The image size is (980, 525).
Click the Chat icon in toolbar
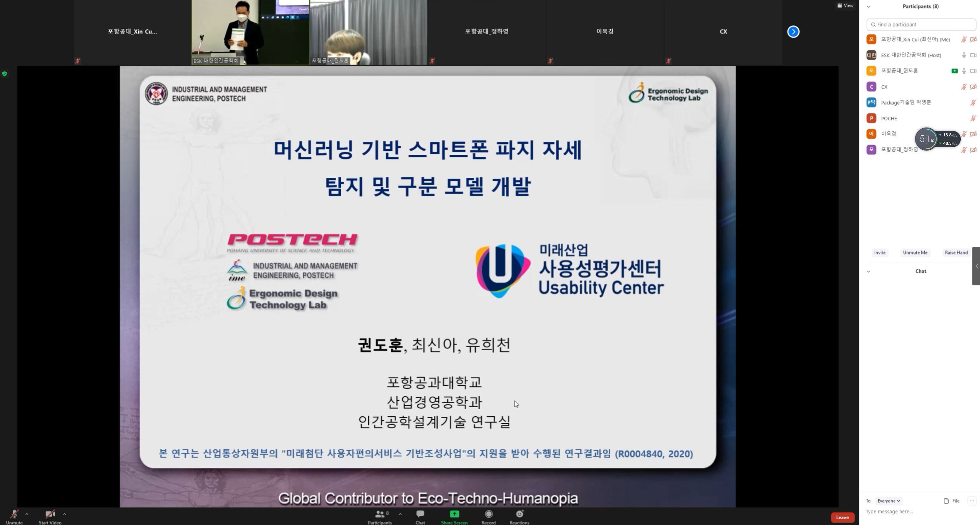420,514
